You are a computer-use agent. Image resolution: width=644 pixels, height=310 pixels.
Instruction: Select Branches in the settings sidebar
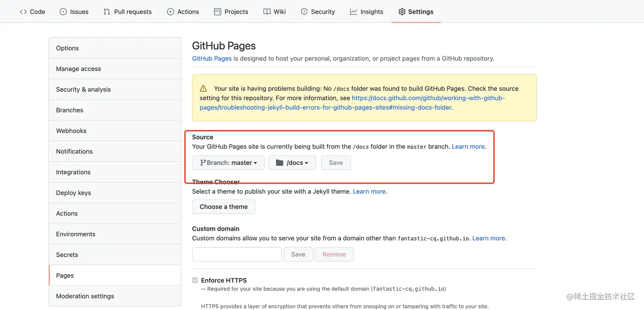click(115, 110)
